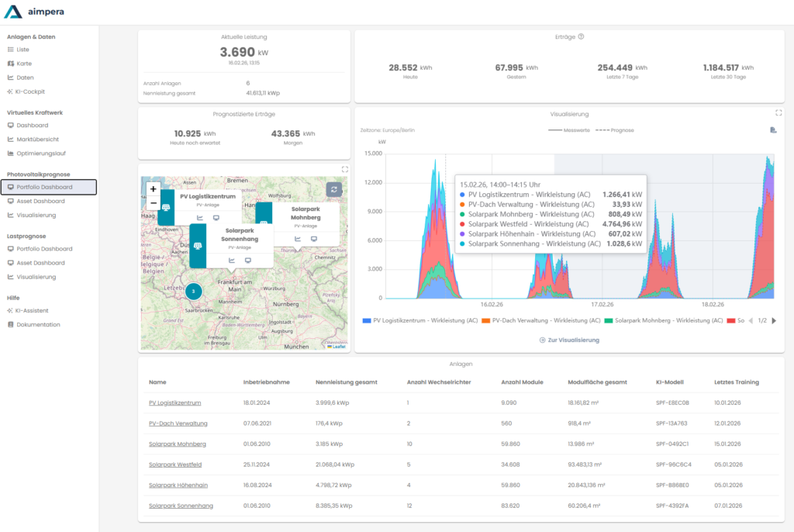Click monitor icon in Solarpark Mohnberg popup

[314, 239]
